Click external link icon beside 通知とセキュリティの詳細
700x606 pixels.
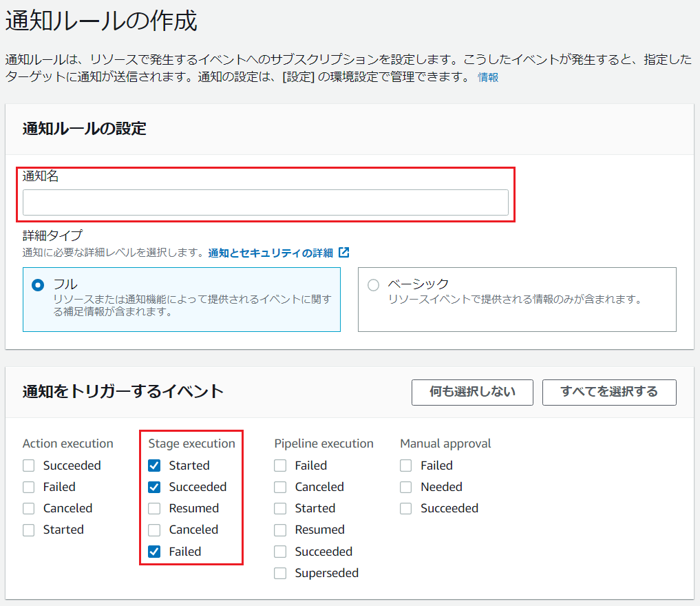click(x=344, y=253)
